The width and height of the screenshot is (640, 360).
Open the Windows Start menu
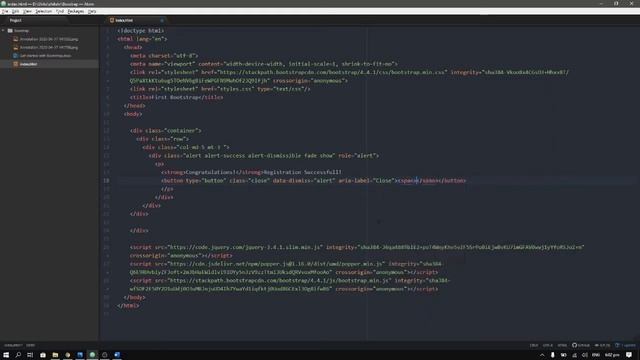tap(6, 355)
